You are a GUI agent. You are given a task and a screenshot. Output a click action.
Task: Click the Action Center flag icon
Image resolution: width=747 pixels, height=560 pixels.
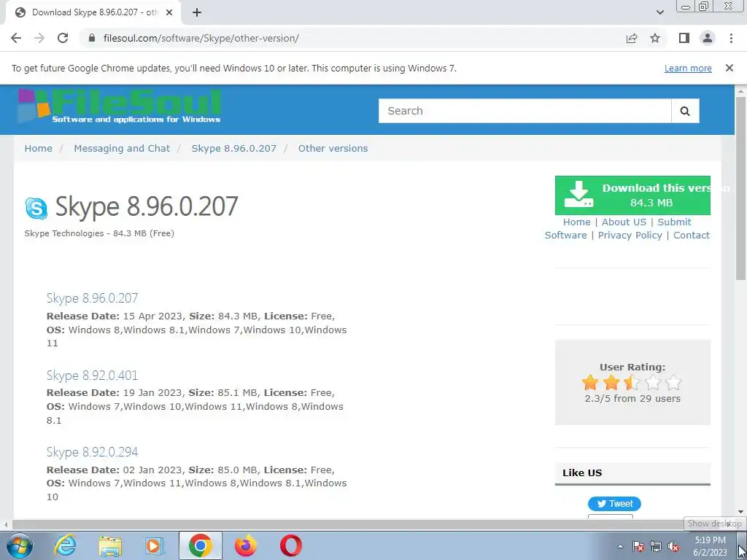click(638, 546)
